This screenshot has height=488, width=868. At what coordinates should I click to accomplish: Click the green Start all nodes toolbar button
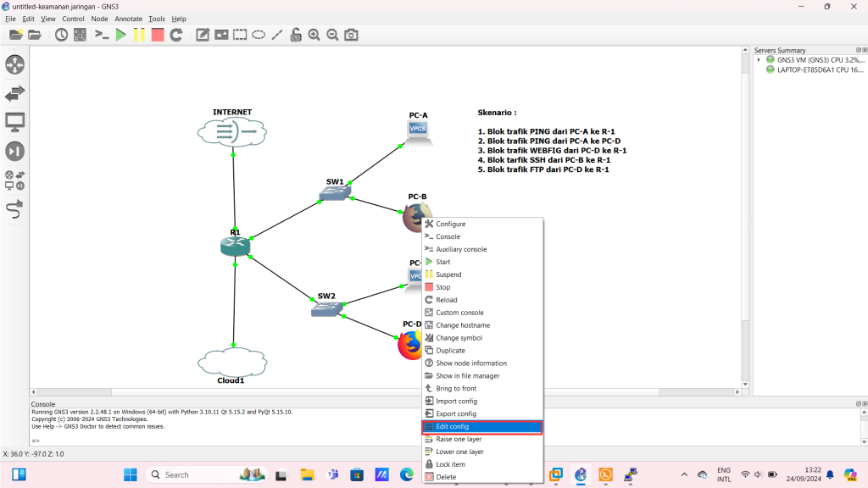pos(120,35)
